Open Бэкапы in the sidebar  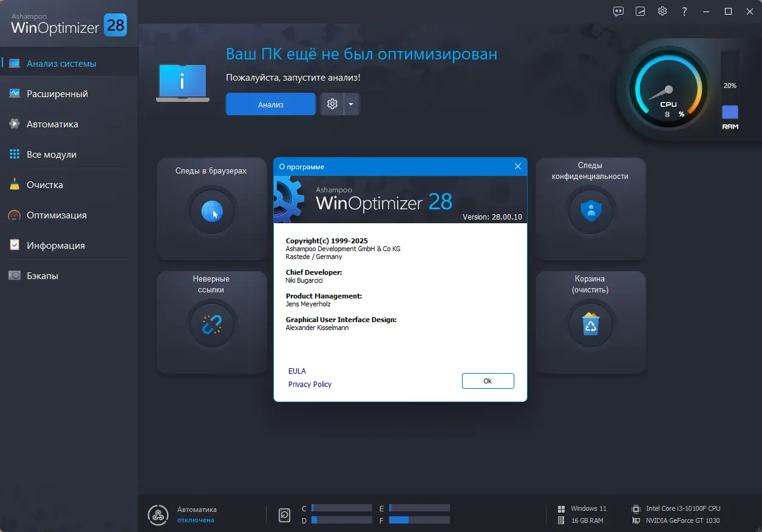69,275
